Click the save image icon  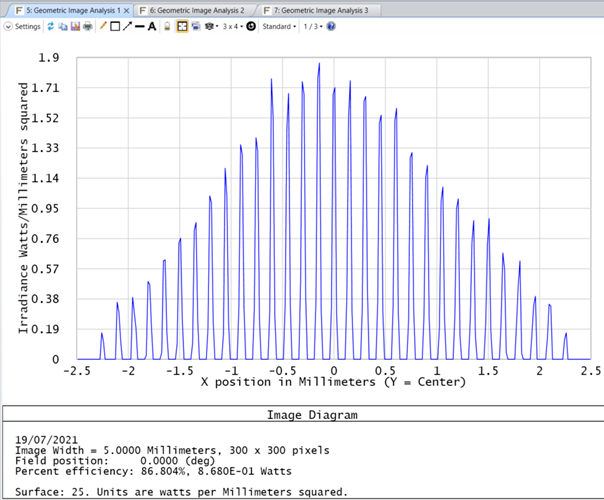(75, 27)
